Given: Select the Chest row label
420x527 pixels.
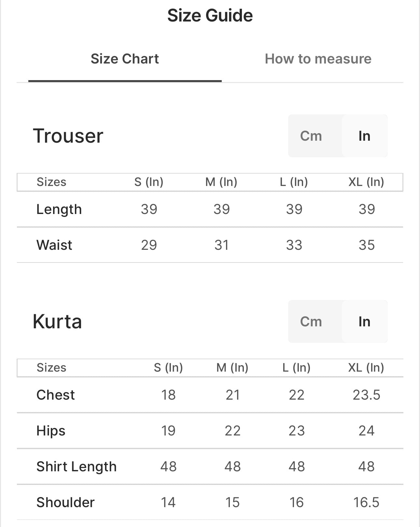Looking at the screenshot, I should pyautogui.click(x=56, y=395).
